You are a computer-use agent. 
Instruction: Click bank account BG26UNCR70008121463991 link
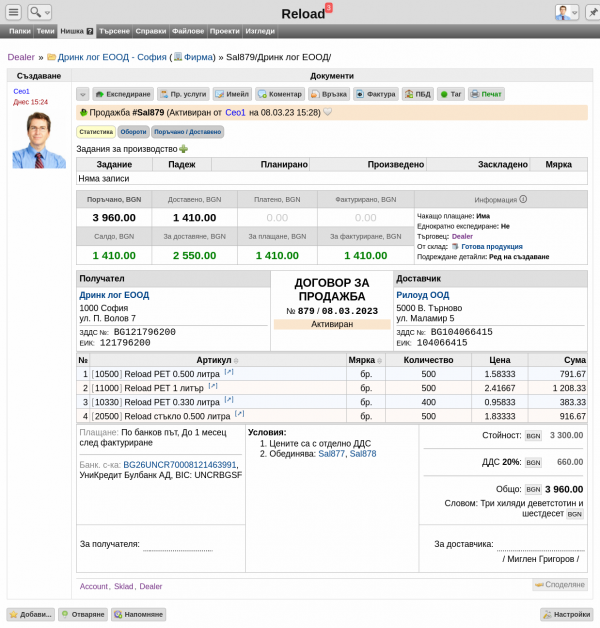click(179, 465)
